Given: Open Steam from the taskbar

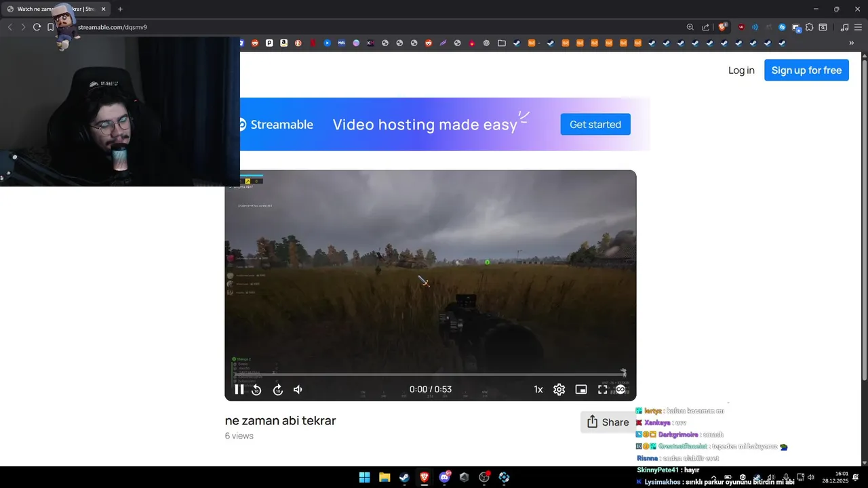Looking at the screenshot, I should point(404,477).
